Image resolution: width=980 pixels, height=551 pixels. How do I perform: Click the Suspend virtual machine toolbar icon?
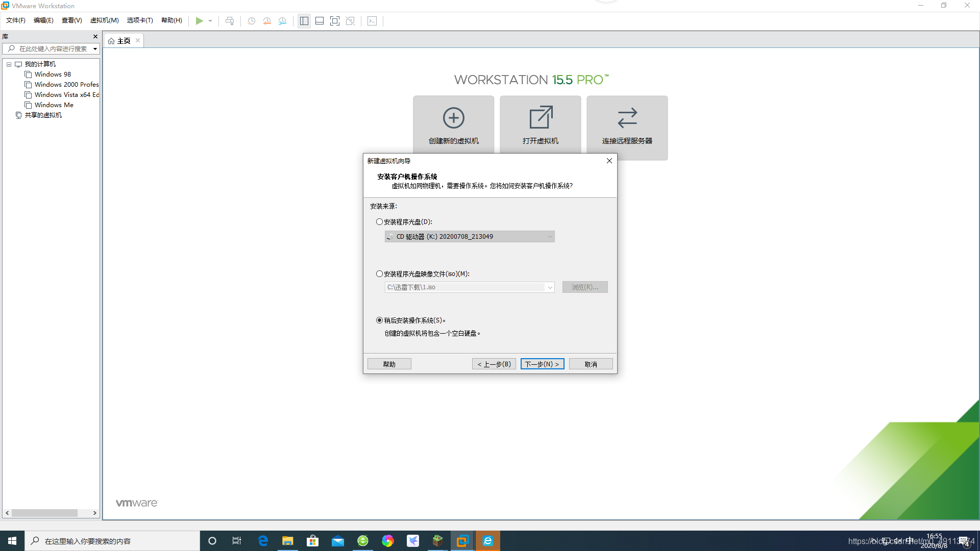230,21
